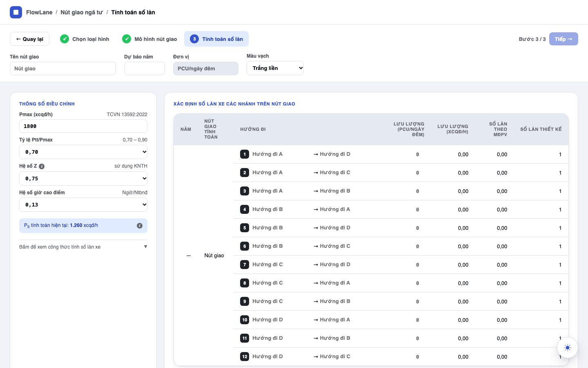Go to the Mô hình nút giao step
Screen dimensions: 588x368
(x=149, y=39)
